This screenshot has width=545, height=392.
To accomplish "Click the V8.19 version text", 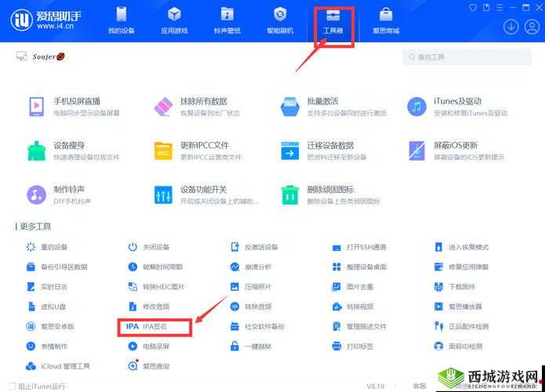I will click(x=376, y=386).
